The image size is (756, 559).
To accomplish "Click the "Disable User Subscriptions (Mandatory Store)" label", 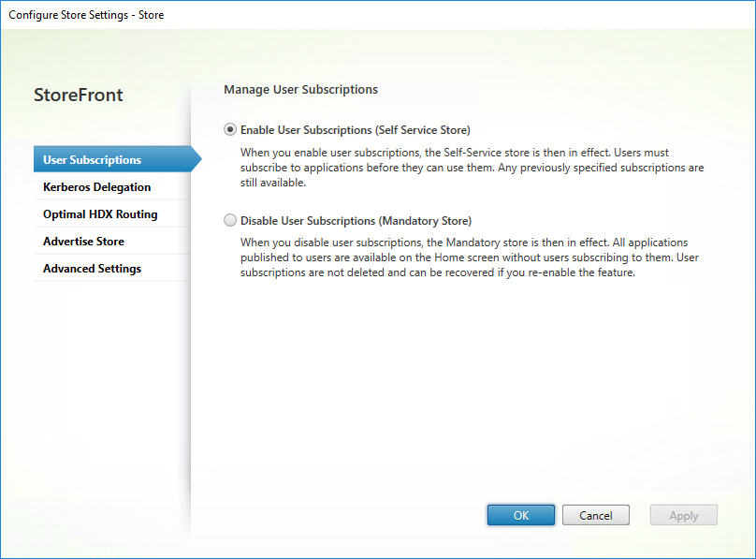I will [x=356, y=221].
